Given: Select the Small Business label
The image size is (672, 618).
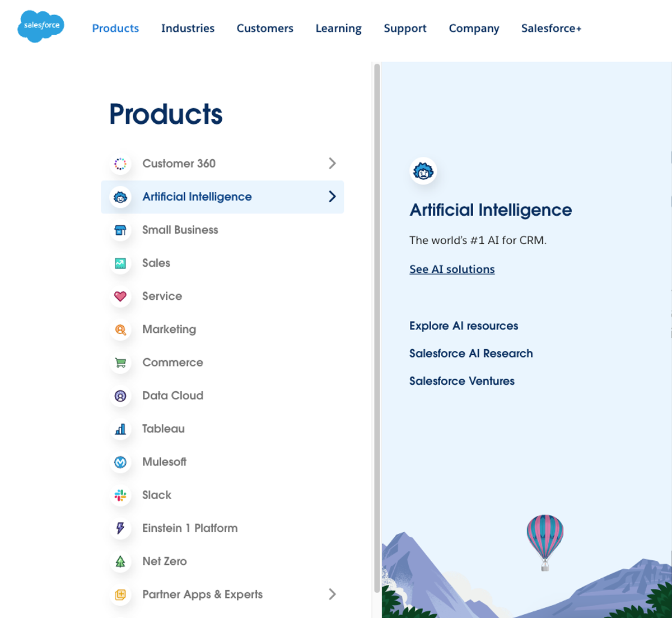Looking at the screenshot, I should point(180,230).
